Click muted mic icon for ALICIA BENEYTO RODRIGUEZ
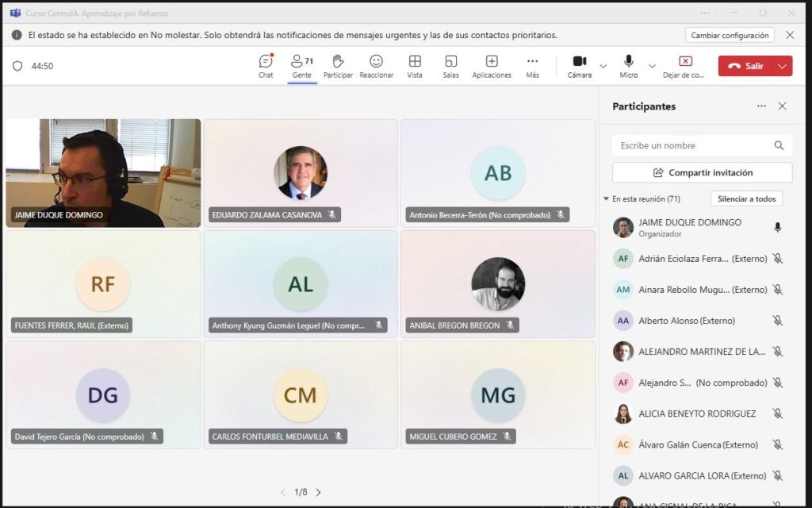Viewport: 812px width, 508px height. pyautogui.click(x=777, y=414)
